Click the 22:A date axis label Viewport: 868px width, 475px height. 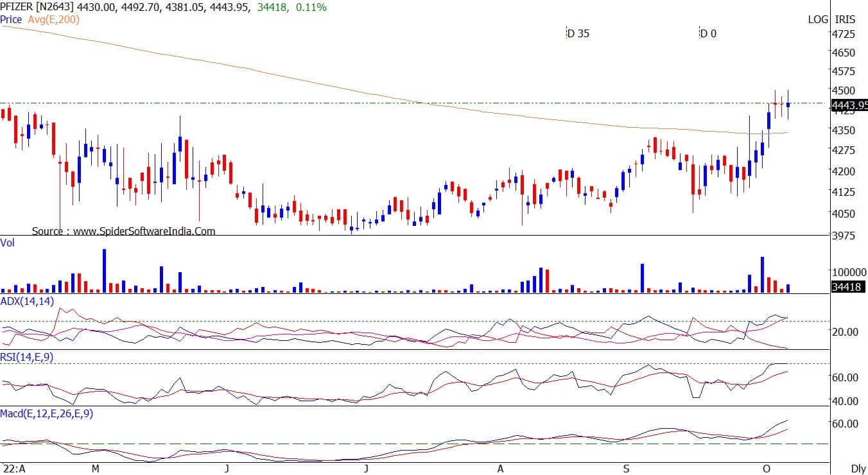[13, 469]
